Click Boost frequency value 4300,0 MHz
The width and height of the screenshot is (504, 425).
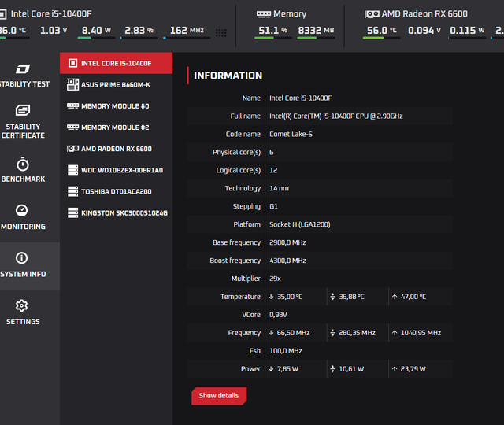point(287,261)
